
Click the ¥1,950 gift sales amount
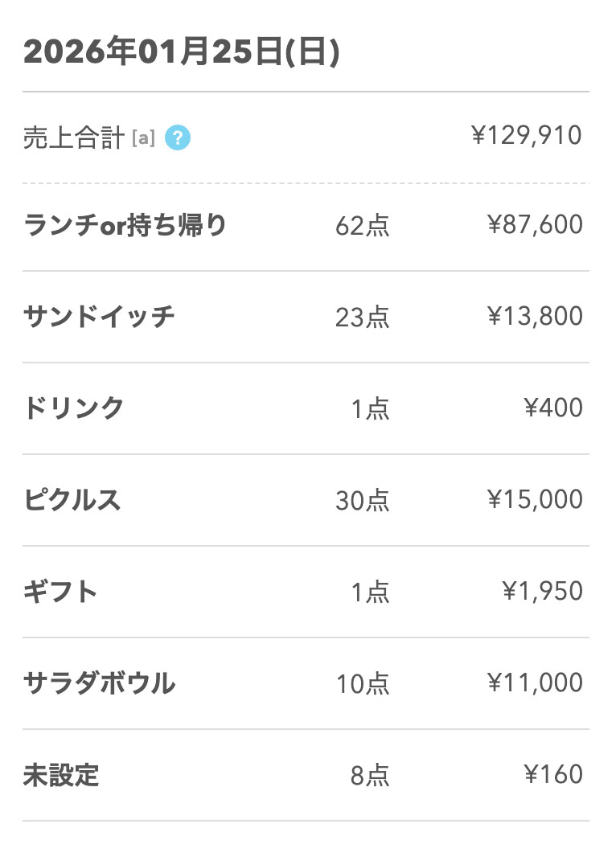[542, 591]
